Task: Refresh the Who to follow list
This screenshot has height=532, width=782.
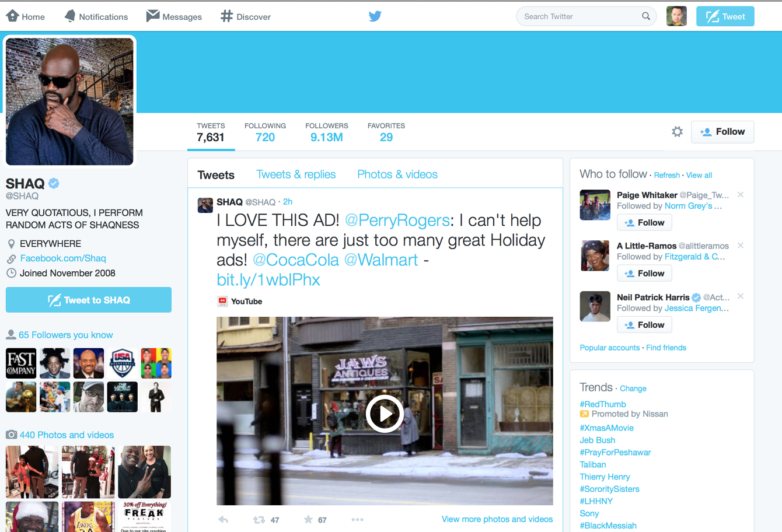Action: coord(667,175)
